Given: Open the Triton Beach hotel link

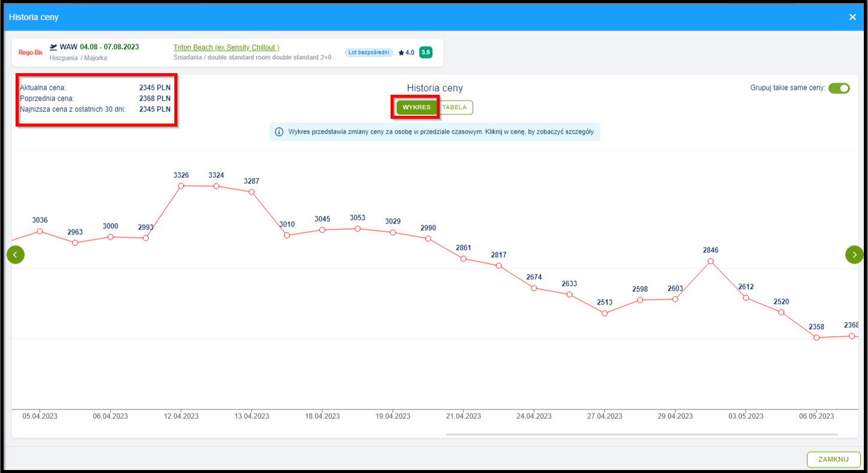Looking at the screenshot, I should (226, 47).
